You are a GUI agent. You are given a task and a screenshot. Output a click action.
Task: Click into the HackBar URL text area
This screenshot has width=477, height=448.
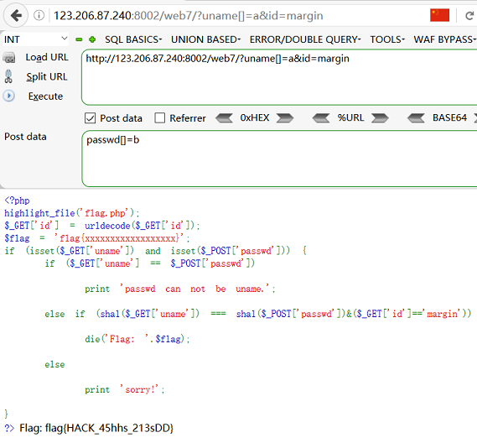tap(279, 77)
